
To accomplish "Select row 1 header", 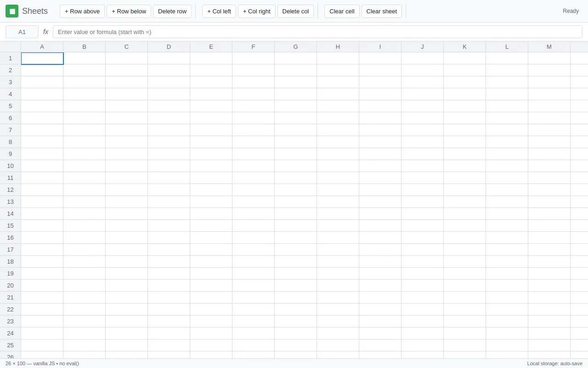I will tap(11, 58).
